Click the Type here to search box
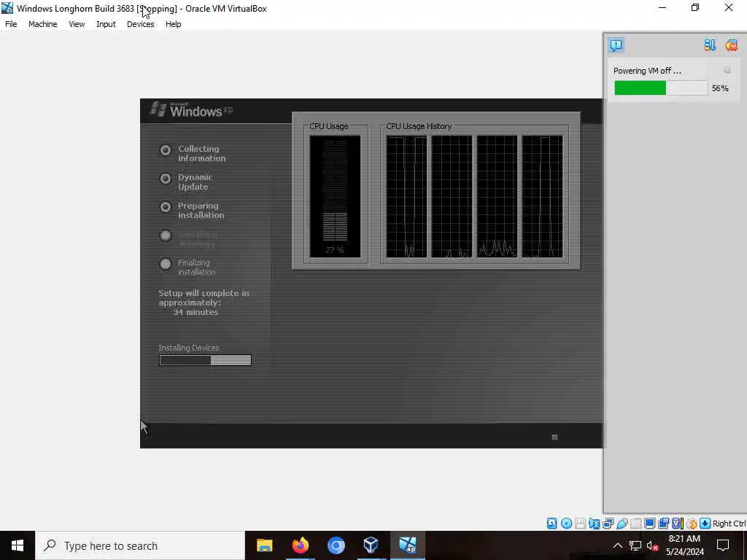The image size is (747, 560). [140, 545]
